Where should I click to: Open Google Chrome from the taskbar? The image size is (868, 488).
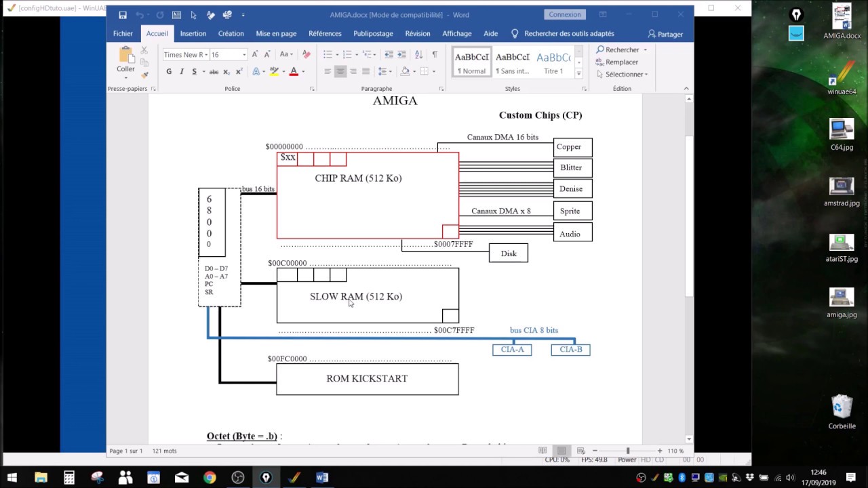210,477
